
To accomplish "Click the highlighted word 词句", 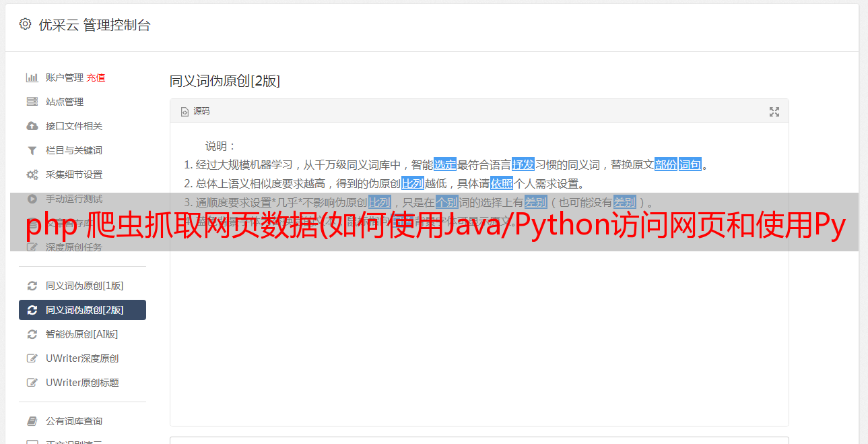I will (x=690, y=164).
